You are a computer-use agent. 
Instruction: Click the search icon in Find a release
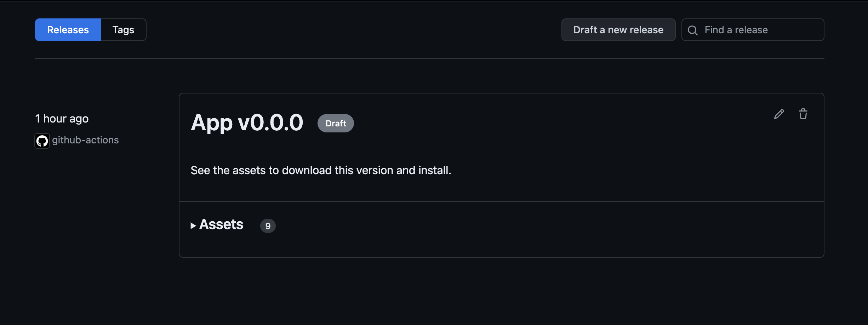pos(692,30)
